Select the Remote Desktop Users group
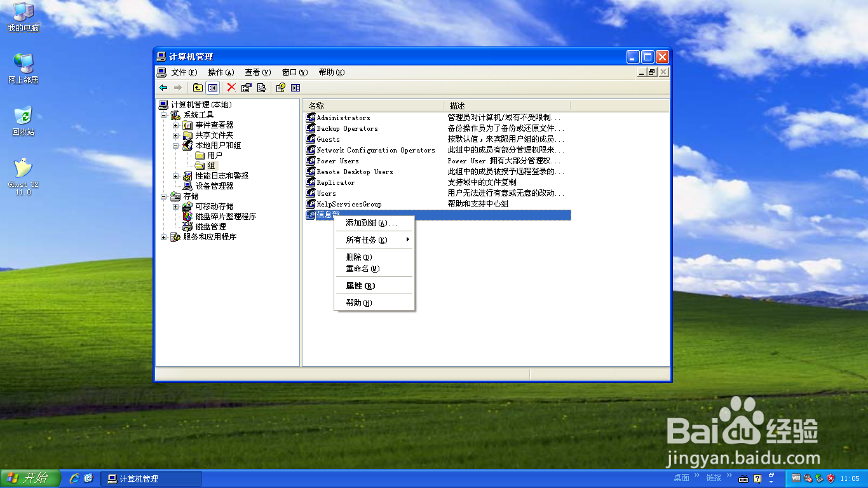Screen dimensions: 868x488 pyautogui.click(x=438, y=172)
